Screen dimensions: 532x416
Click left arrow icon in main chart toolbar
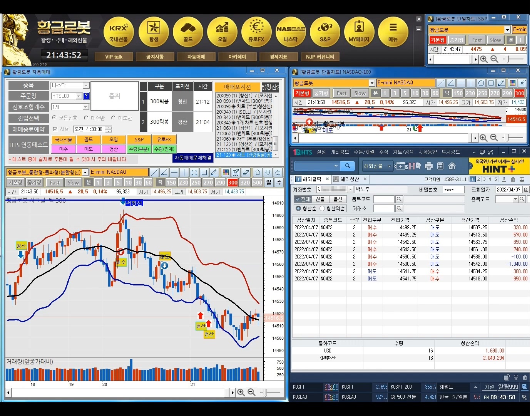[278, 172]
